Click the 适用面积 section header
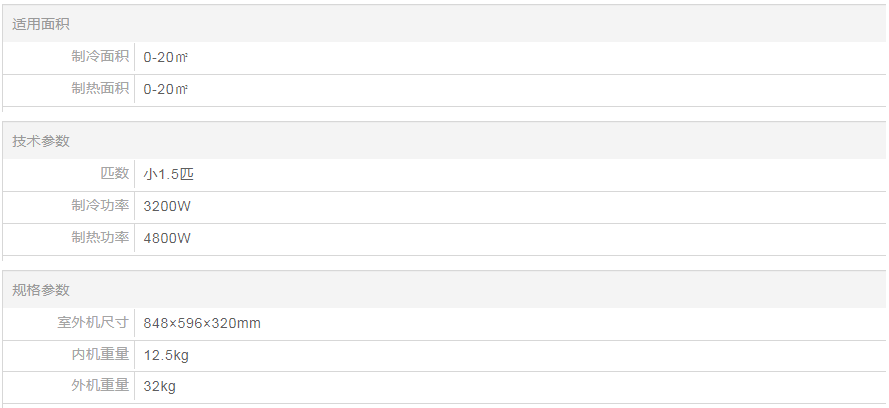Viewport: 889px width, 408px height. pos(41,24)
